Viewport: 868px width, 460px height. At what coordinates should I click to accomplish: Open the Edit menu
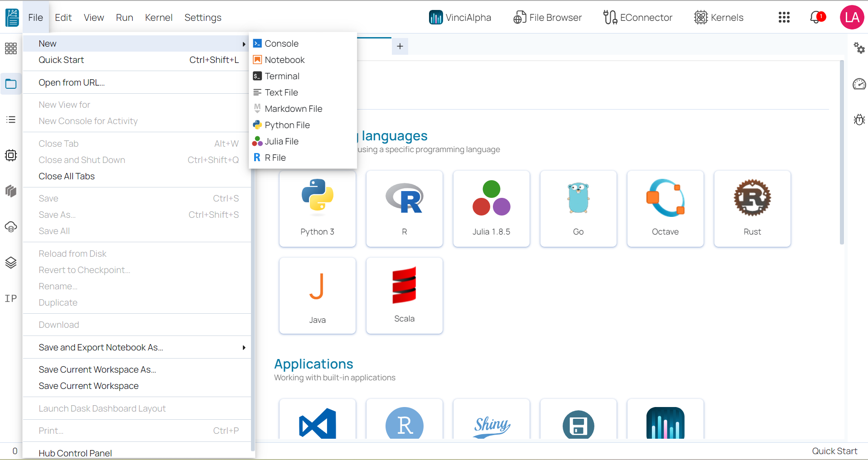coord(63,18)
